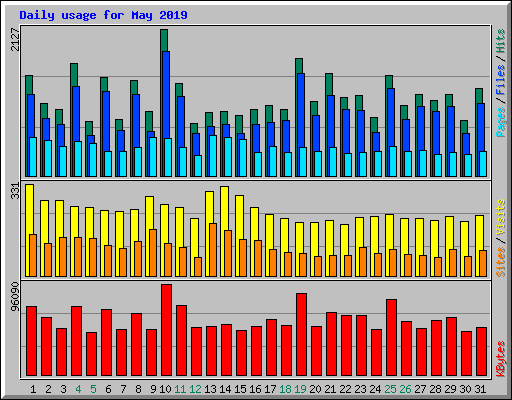Image resolution: width=512 pixels, height=400 pixels.
Task: Click day 21 on the x-axis
Action: [330, 389]
